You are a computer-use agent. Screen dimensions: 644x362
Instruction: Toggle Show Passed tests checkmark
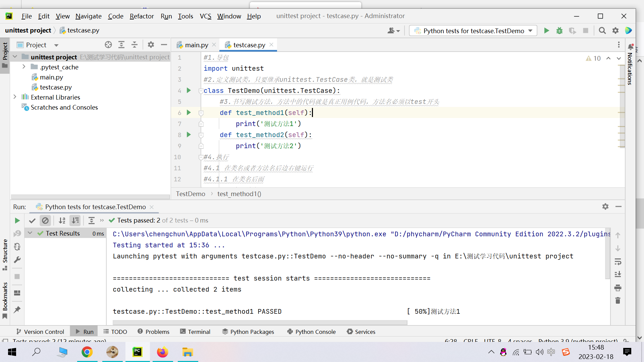(32, 221)
